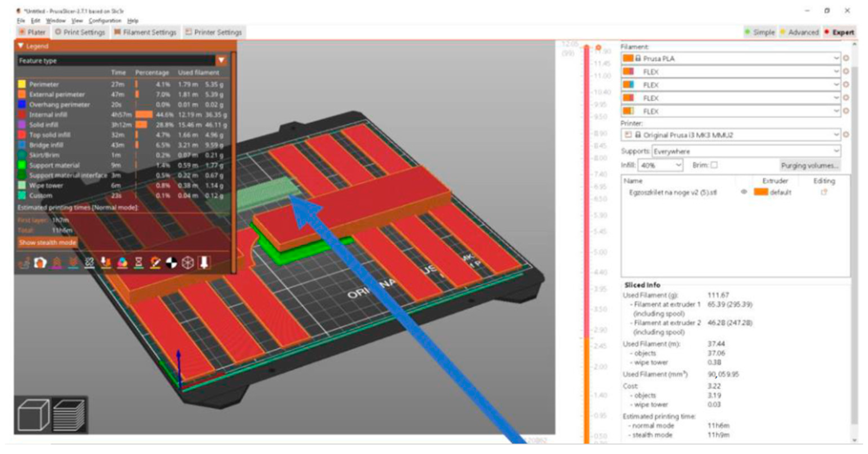Switch to Expert mode

point(840,32)
